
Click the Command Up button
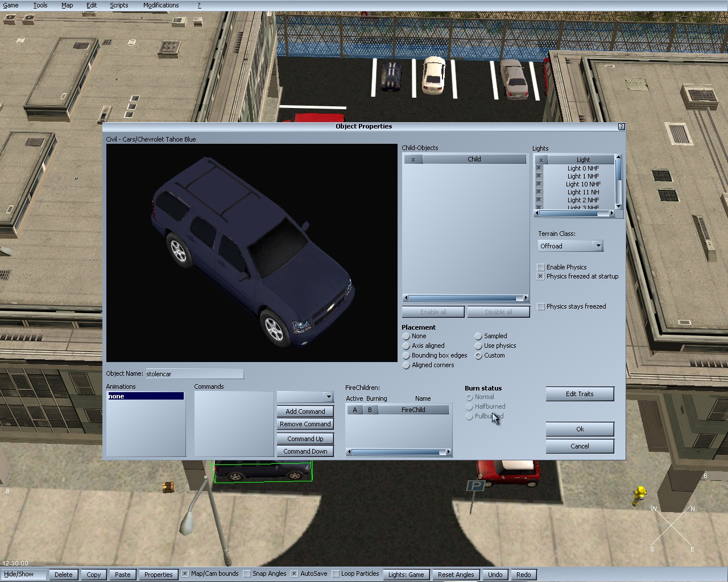[305, 439]
